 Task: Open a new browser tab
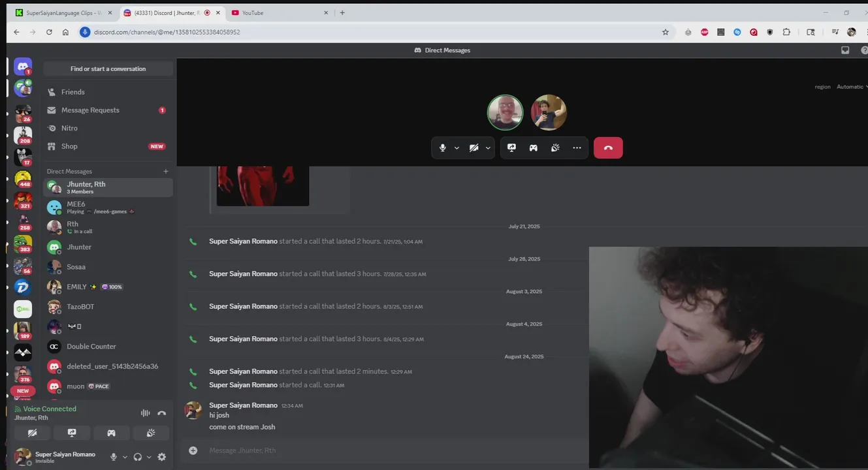click(x=342, y=12)
